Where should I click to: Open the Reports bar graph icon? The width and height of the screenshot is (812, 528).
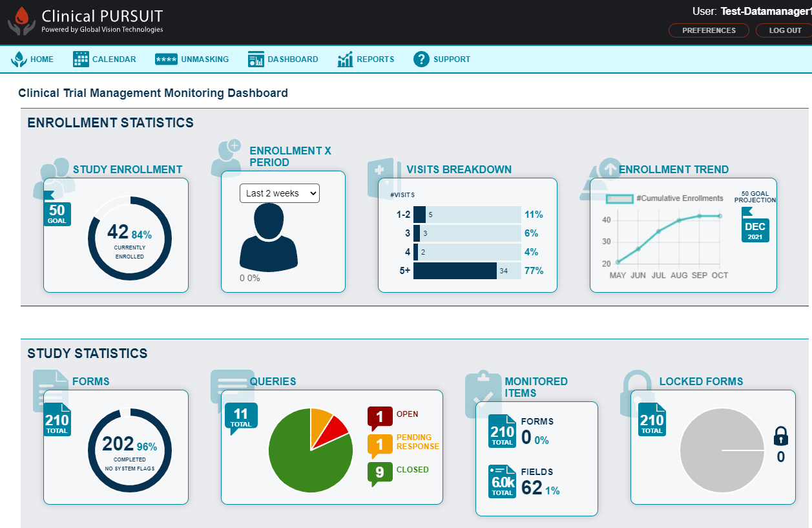click(x=346, y=59)
